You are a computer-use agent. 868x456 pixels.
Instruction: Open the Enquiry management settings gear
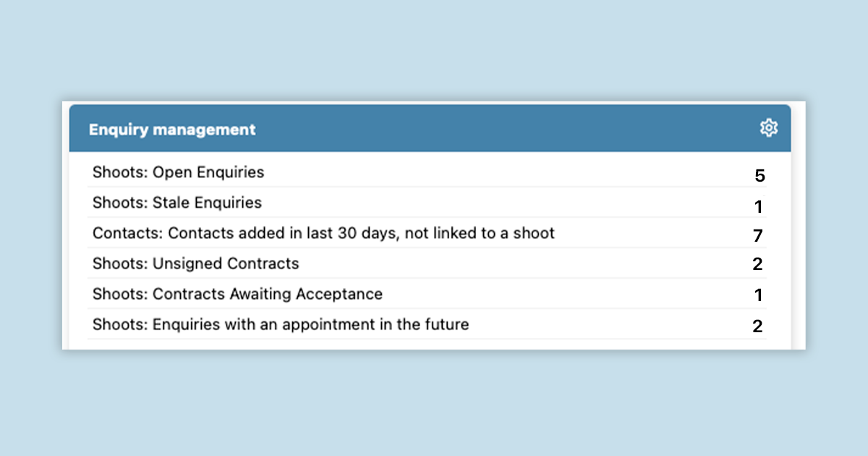768,128
